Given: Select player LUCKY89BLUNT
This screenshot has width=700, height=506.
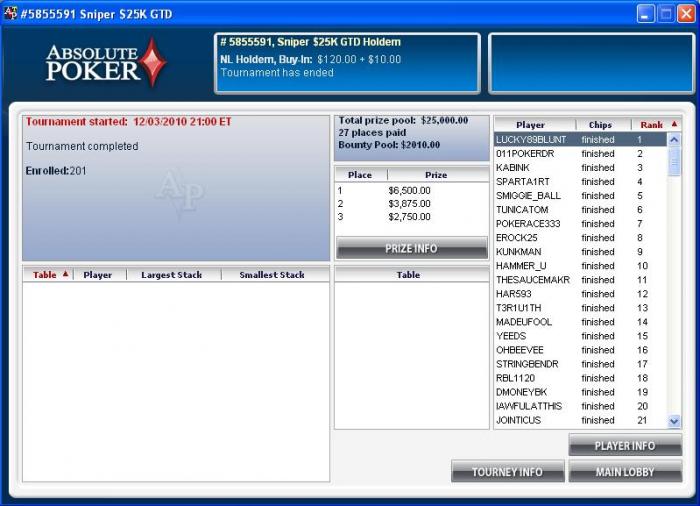Looking at the screenshot, I should coord(580,139).
